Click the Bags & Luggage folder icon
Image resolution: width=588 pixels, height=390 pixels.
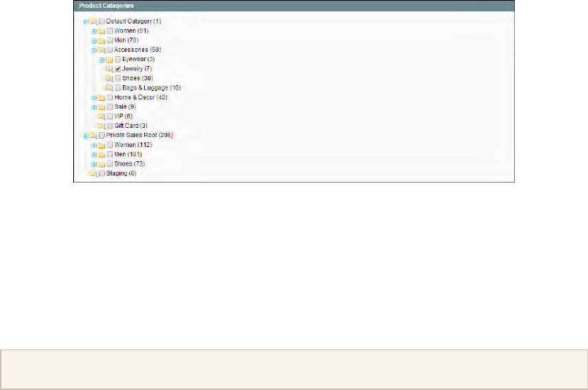click(x=109, y=88)
